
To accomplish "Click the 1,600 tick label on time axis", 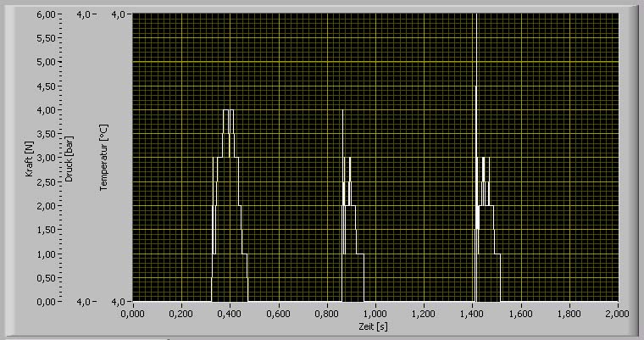I will (521, 314).
